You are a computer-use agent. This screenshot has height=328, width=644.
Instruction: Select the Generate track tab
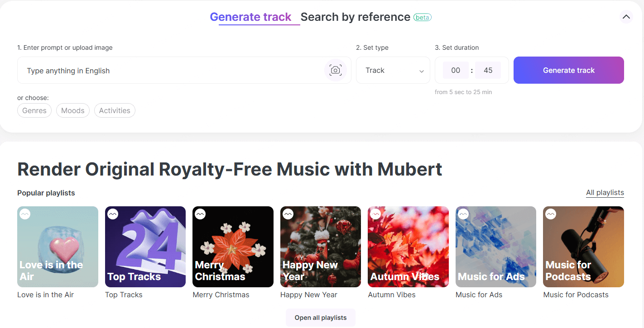(250, 17)
